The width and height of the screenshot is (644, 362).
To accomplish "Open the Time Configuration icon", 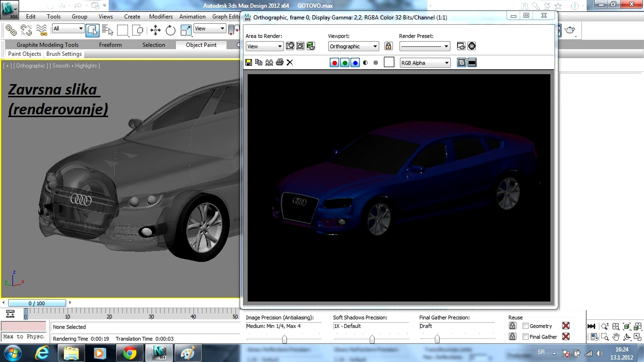I will pyautogui.click(x=594, y=337).
